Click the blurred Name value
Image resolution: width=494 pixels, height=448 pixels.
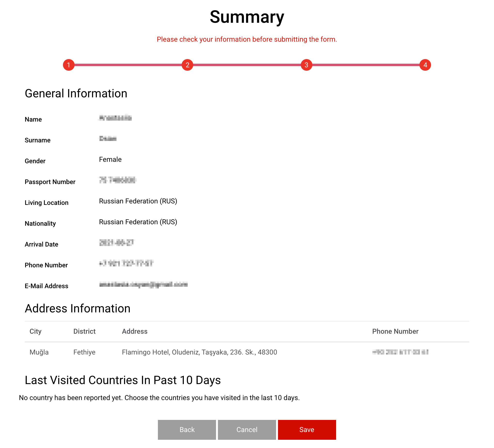[x=115, y=118]
